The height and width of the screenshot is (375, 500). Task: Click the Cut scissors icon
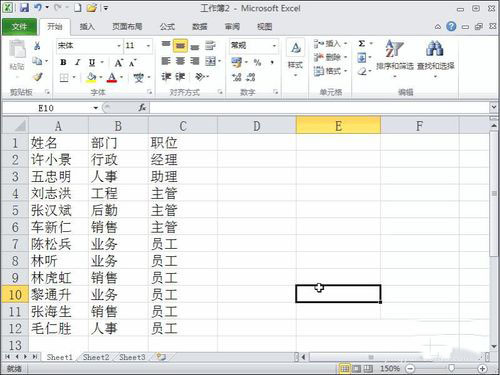coord(37,46)
